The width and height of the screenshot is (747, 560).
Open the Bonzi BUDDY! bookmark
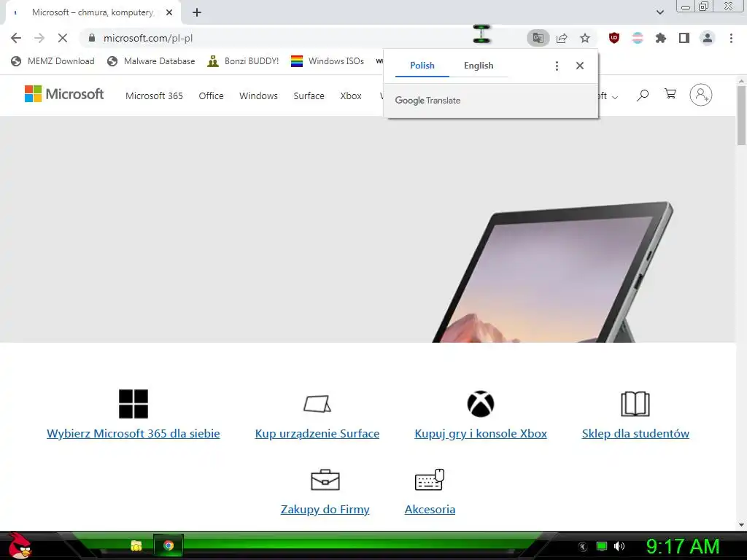click(x=244, y=61)
